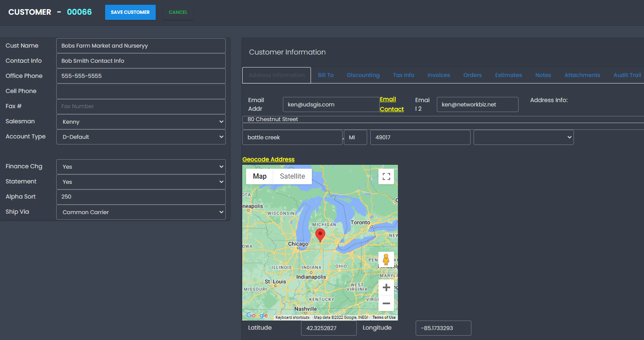Click the empty second address line field
644x340 pixels.
point(443,126)
